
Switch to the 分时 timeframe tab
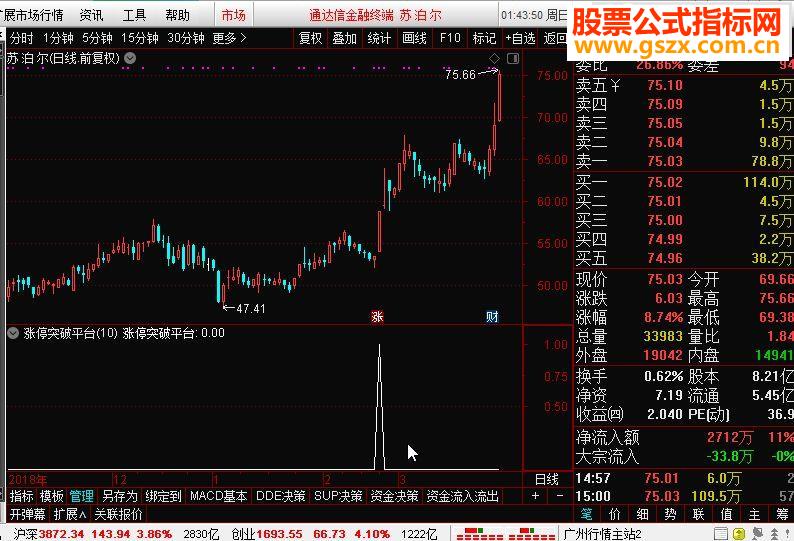21,38
